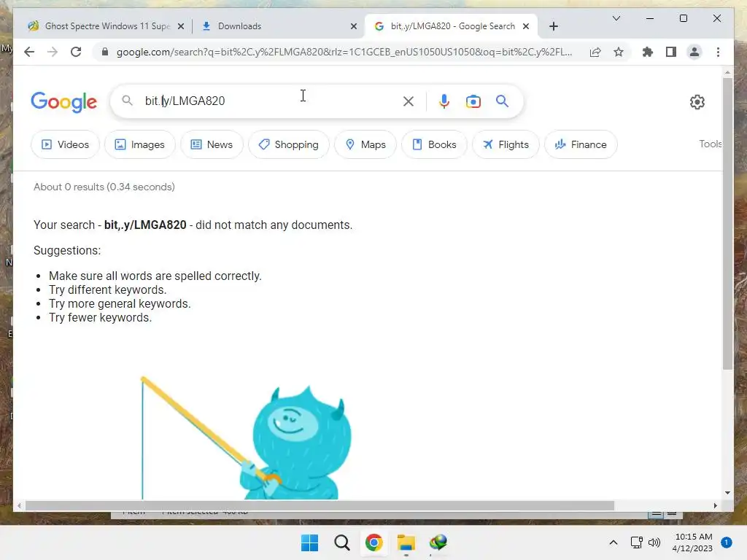Image resolution: width=747 pixels, height=560 pixels.
Task: Open File Explorer from the taskbar
Action: click(x=406, y=542)
